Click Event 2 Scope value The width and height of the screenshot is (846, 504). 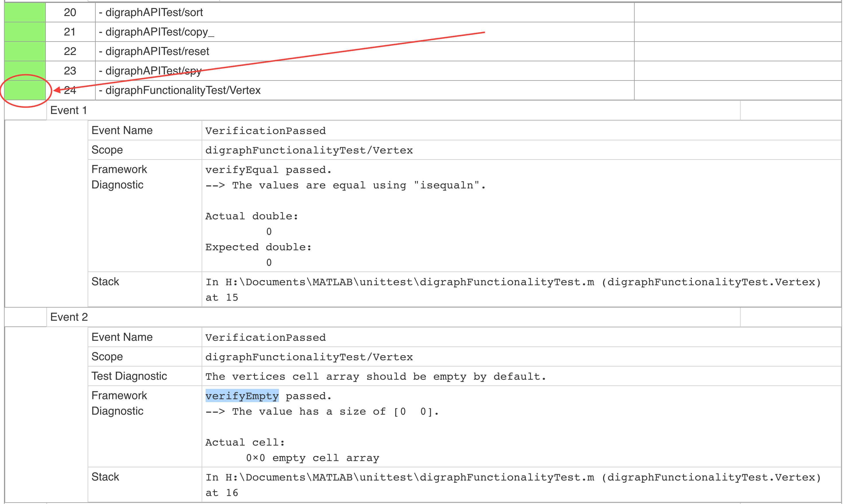click(x=309, y=357)
